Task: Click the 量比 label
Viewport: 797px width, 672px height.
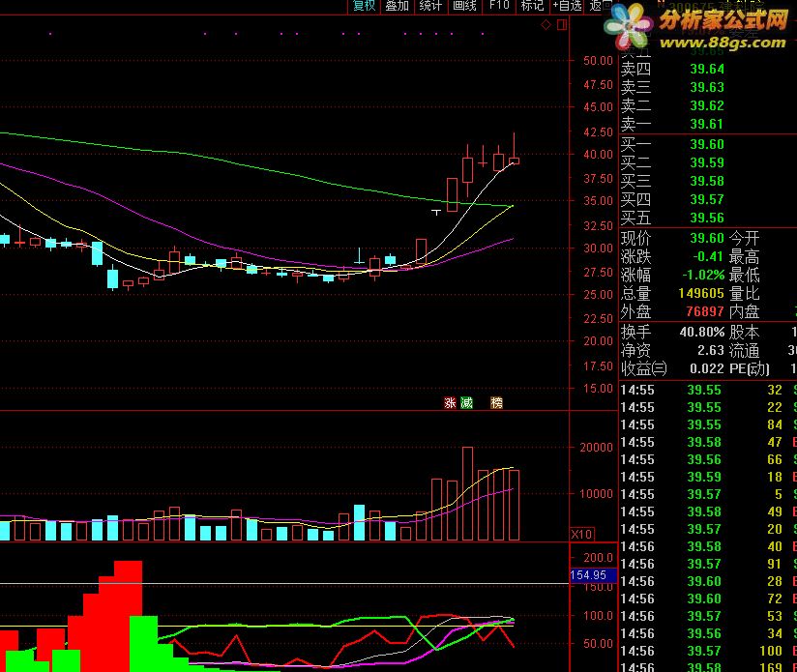Action: [744, 293]
